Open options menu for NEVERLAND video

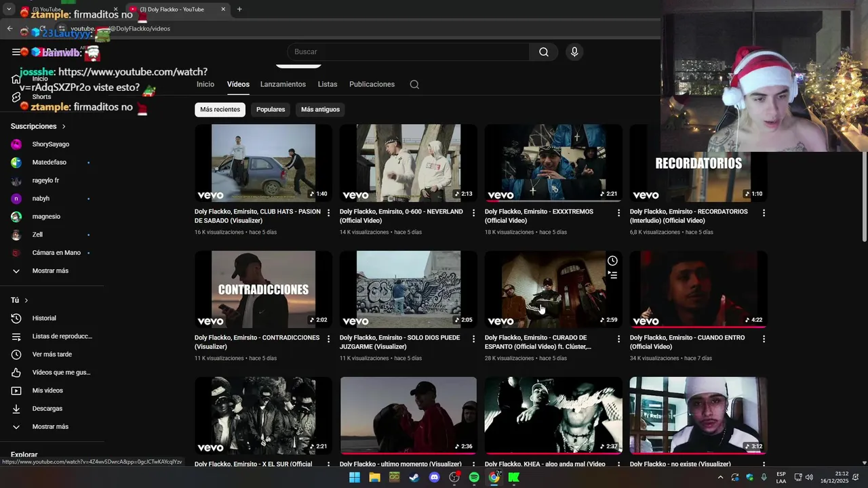pyautogui.click(x=474, y=213)
